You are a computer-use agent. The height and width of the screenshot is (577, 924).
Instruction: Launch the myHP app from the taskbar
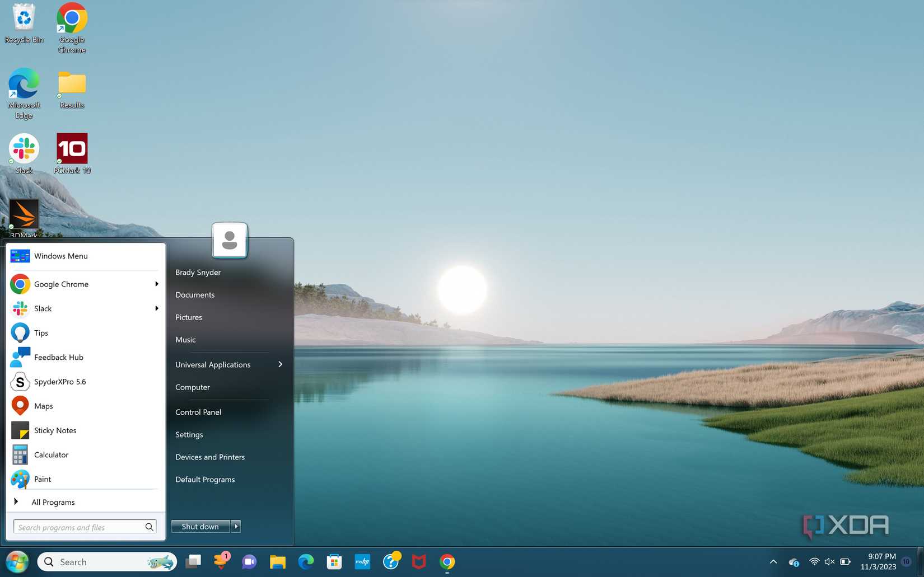click(362, 561)
